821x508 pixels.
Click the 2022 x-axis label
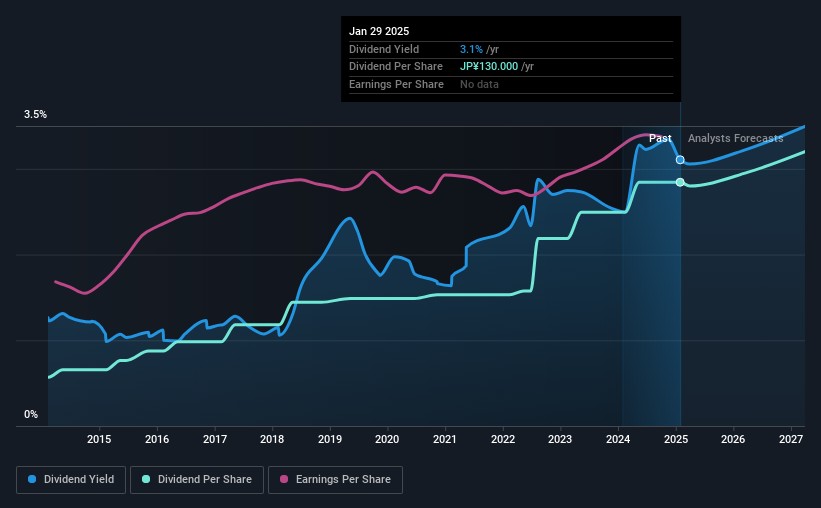pyautogui.click(x=503, y=439)
